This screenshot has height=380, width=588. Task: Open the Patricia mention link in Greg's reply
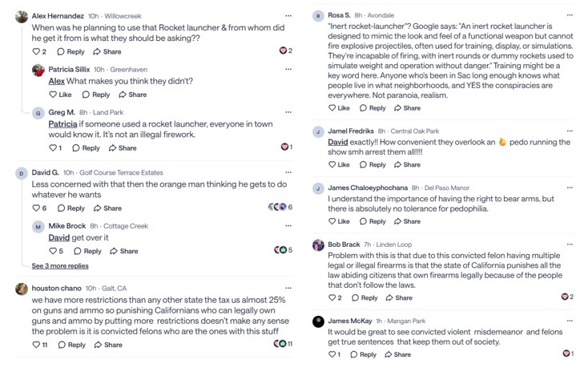click(62, 124)
